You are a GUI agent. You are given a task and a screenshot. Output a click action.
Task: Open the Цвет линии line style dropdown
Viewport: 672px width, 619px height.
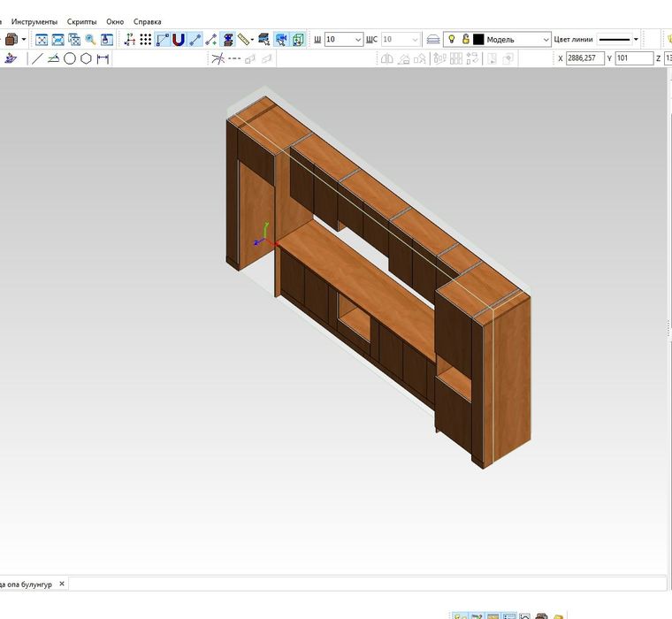[x=636, y=40]
